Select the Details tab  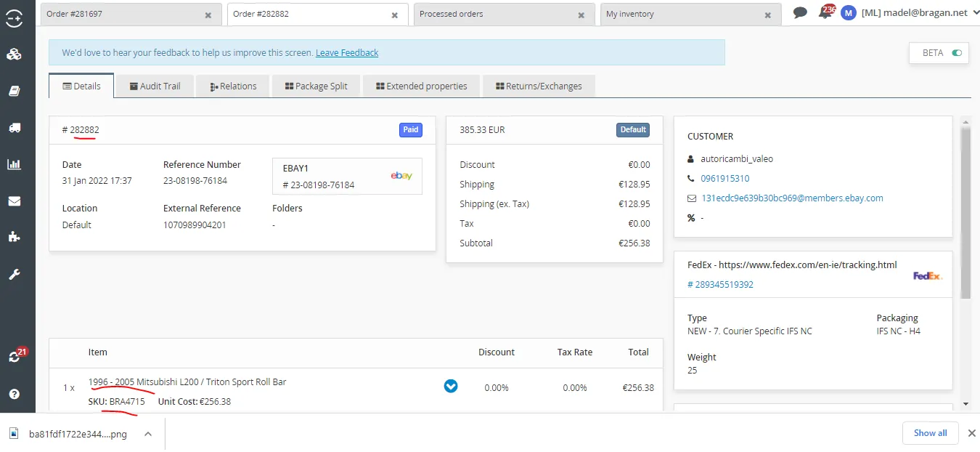[x=81, y=86]
